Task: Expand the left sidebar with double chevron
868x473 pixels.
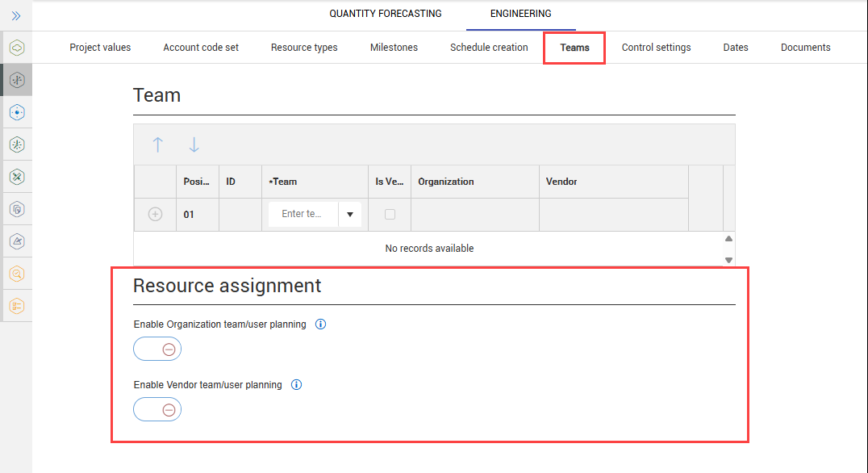Action: (x=16, y=15)
